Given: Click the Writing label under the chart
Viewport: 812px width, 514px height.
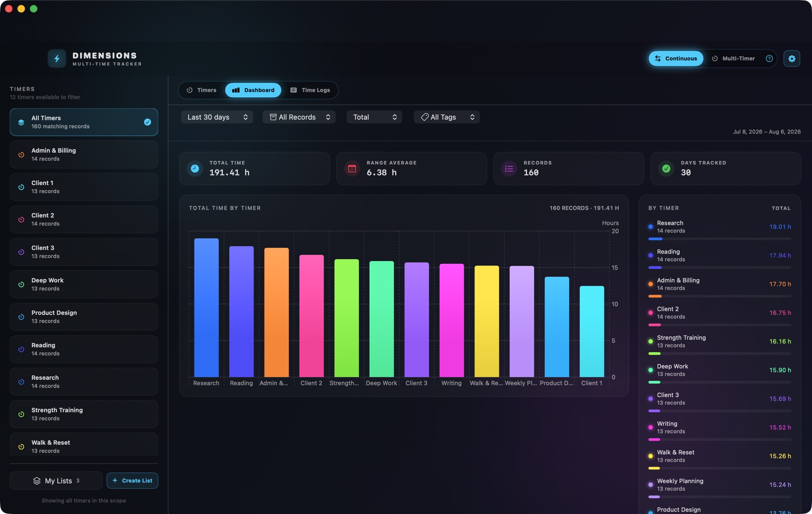Looking at the screenshot, I should (x=452, y=383).
